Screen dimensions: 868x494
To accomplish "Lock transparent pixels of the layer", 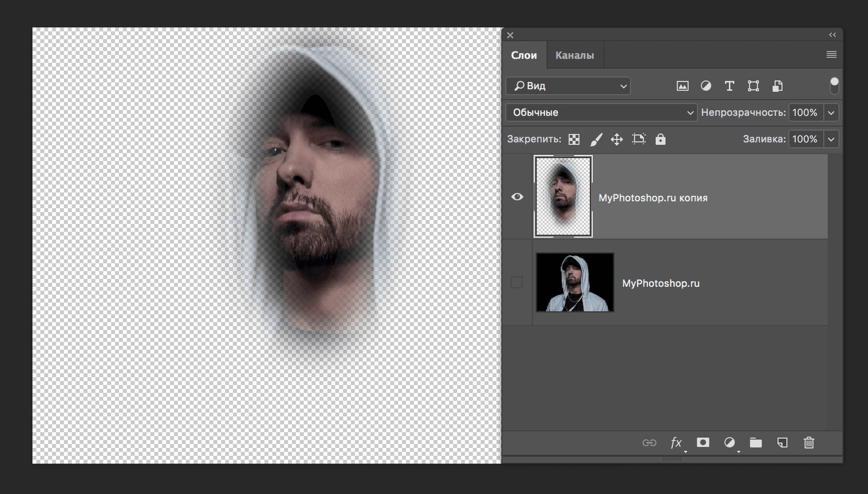I will point(574,139).
